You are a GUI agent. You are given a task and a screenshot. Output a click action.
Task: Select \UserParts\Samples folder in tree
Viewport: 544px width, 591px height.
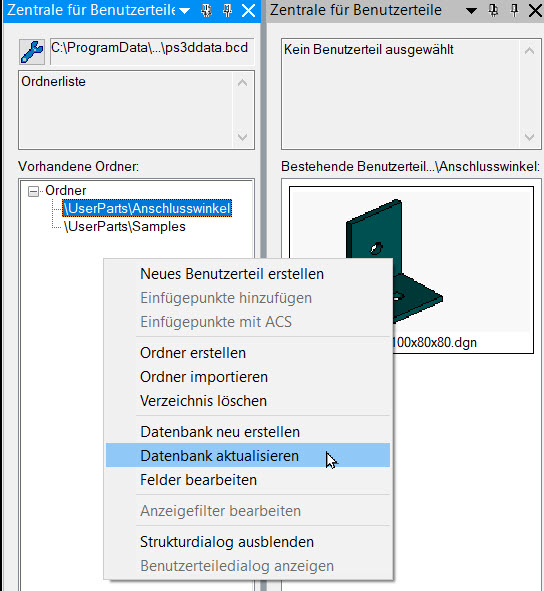point(124,227)
